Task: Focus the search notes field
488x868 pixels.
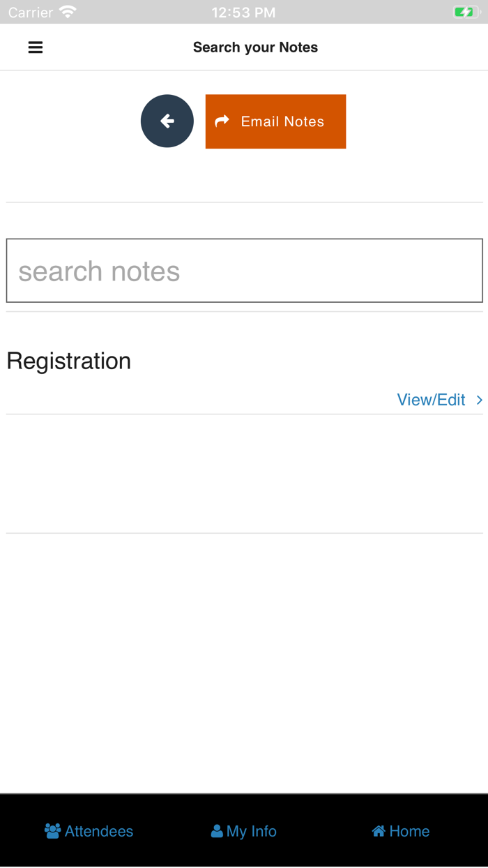Action: coord(244,271)
